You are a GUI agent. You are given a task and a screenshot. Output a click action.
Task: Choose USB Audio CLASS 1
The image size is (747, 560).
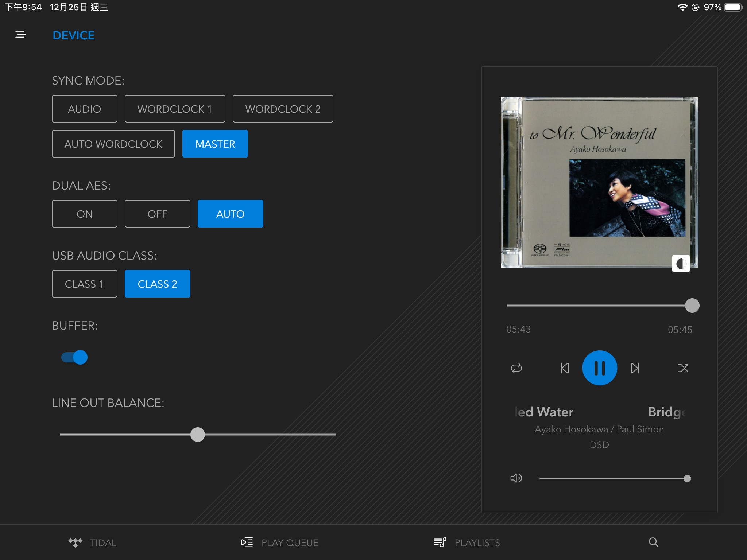[85, 284]
